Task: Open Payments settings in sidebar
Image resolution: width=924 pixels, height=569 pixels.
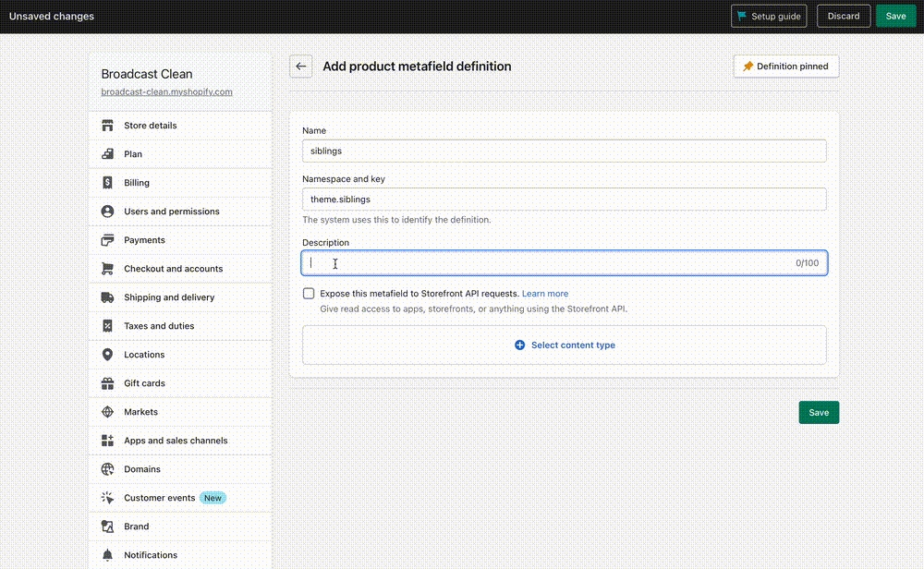Action: 144,240
